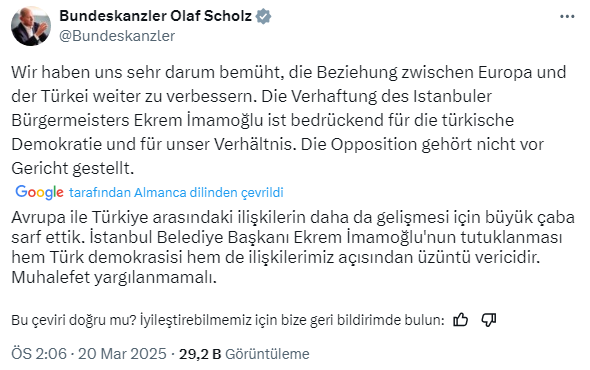Click the 29,2 B view count
The height and width of the screenshot is (370, 590).
(x=200, y=354)
